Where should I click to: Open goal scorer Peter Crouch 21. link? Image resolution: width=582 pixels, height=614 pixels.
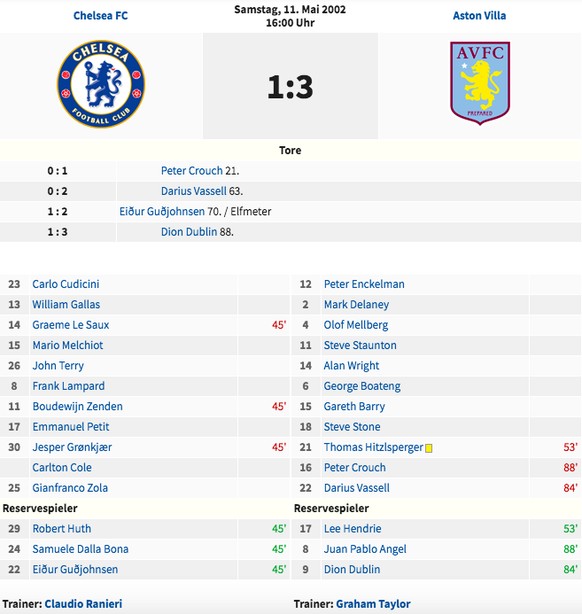coord(192,171)
